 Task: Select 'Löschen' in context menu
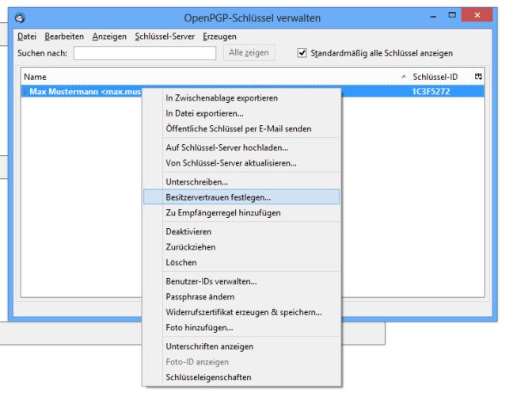pyautogui.click(x=241, y=262)
